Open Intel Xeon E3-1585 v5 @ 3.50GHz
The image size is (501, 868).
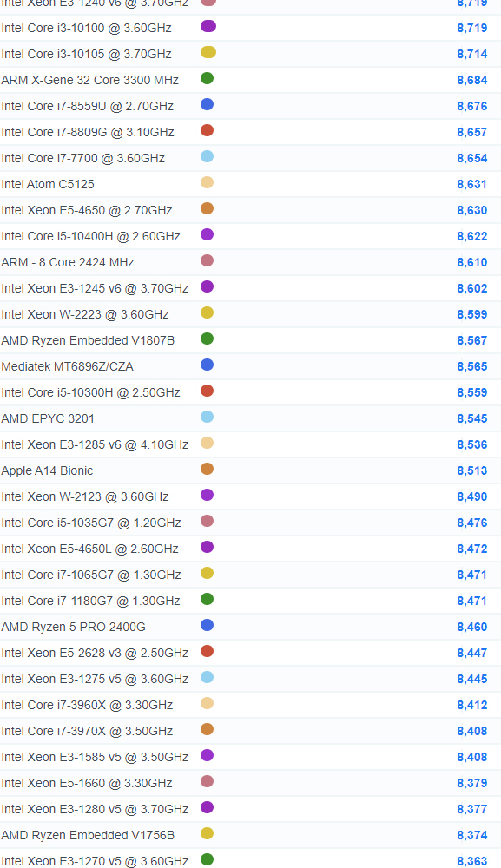click(x=95, y=757)
